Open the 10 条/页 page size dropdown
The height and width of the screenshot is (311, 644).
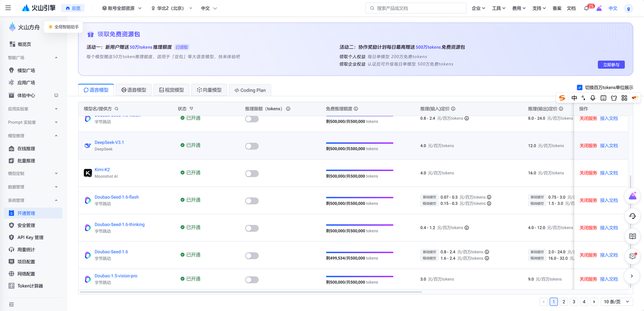pyautogui.click(x=613, y=302)
